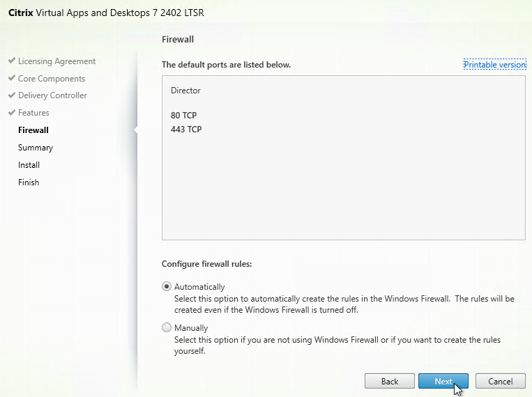Viewport: 532px width, 397px height.
Task: Click the Finish step label
Action: coord(29,182)
